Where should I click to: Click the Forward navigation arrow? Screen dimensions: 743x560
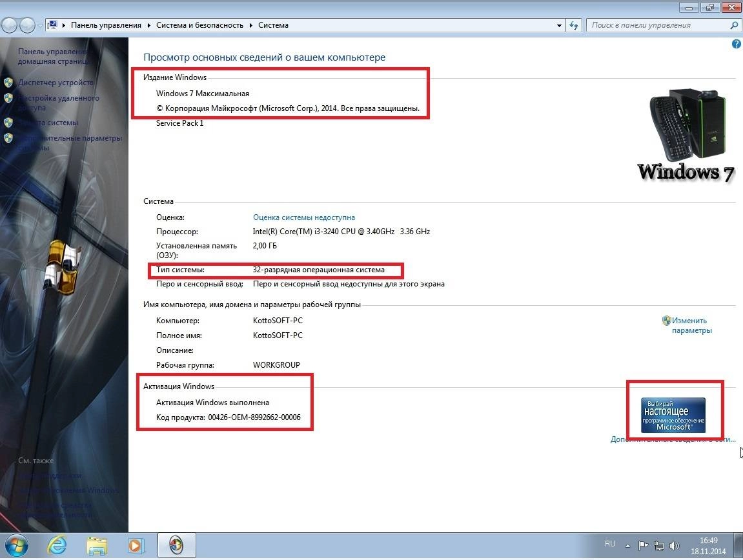click(x=28, y=25)
